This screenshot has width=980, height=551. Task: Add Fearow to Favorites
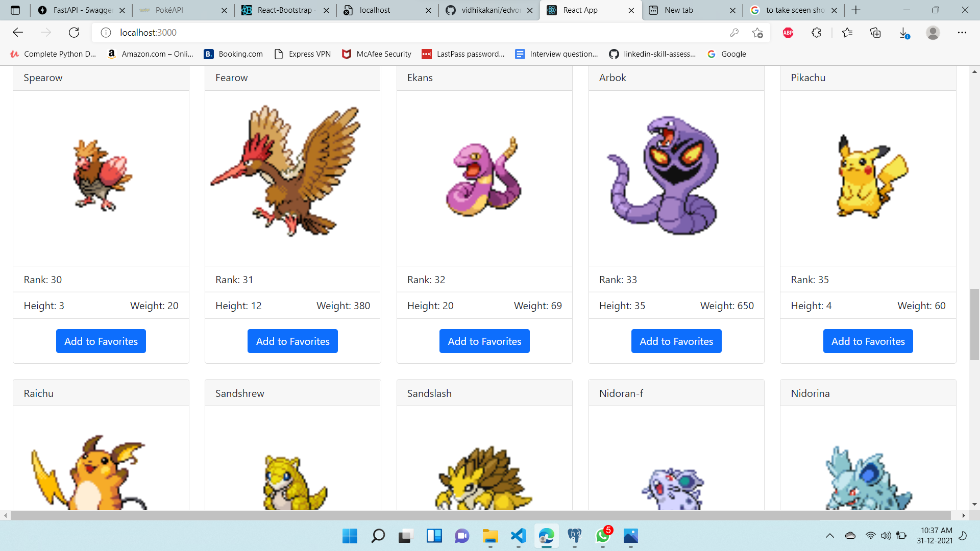tap(292, 341)
